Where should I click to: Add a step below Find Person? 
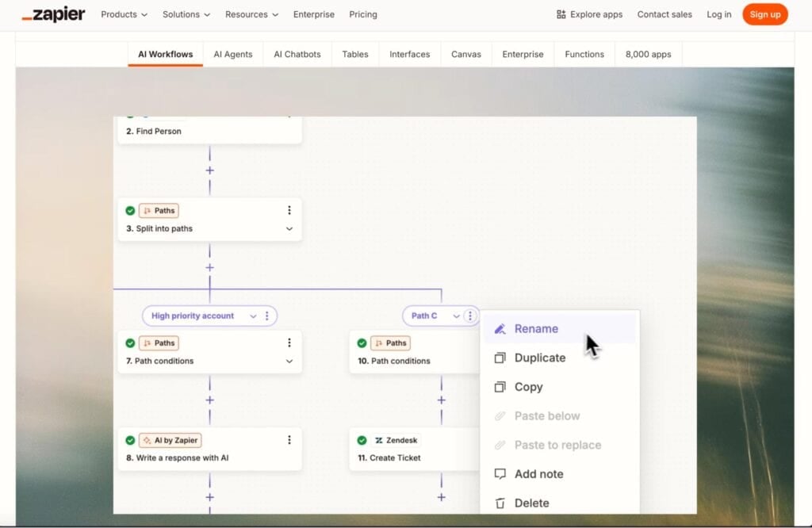coord(209,170)
